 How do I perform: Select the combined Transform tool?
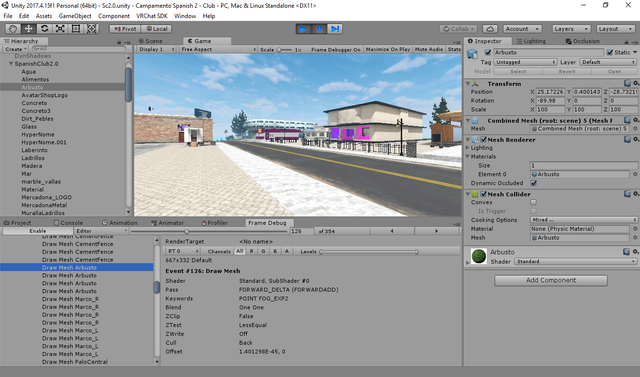(91, 29)
